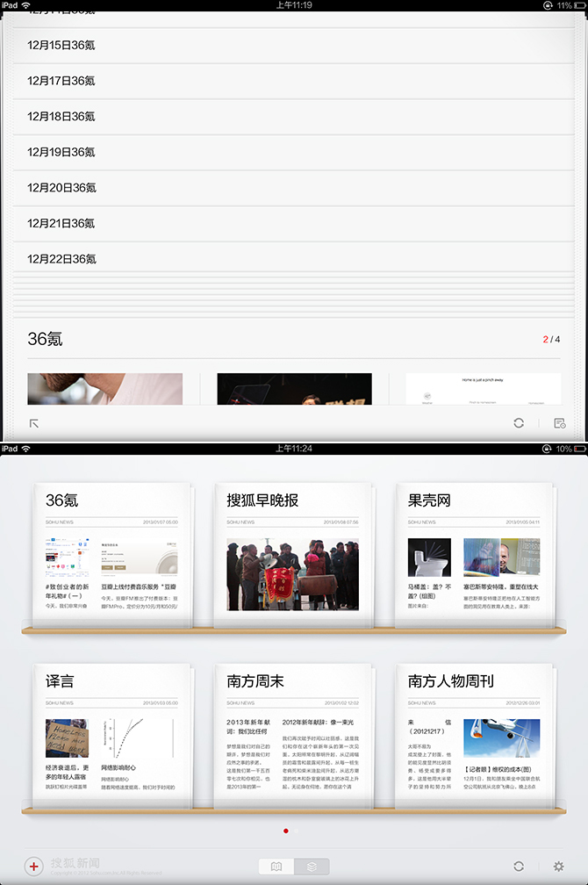
Task: Open the 南方人物周刊 magazine
Action: coord(474,736)
